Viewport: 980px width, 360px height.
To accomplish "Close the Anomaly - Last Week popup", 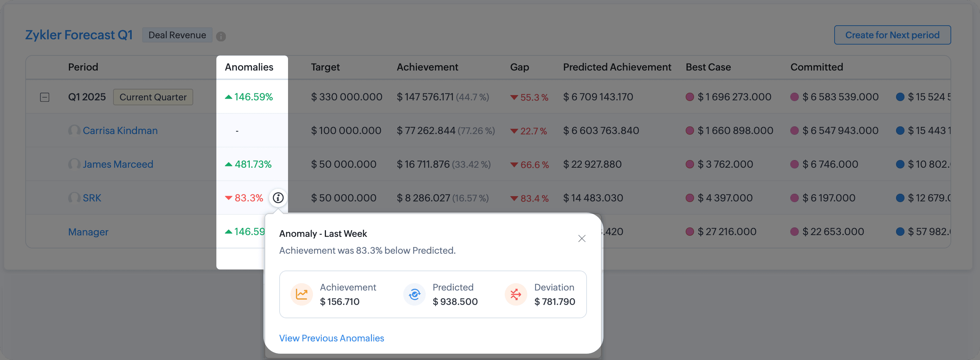I will coord(581,238).
